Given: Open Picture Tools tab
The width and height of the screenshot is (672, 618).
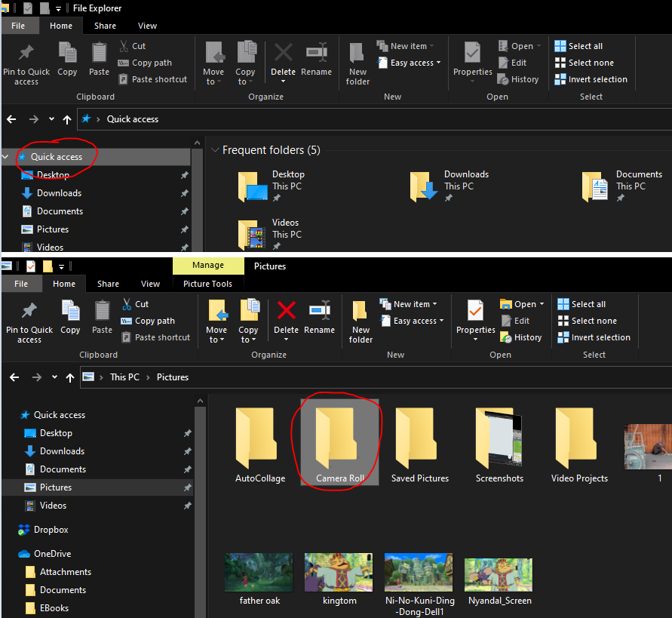Looking at the screenshot, I should click(x=208, y=284).
